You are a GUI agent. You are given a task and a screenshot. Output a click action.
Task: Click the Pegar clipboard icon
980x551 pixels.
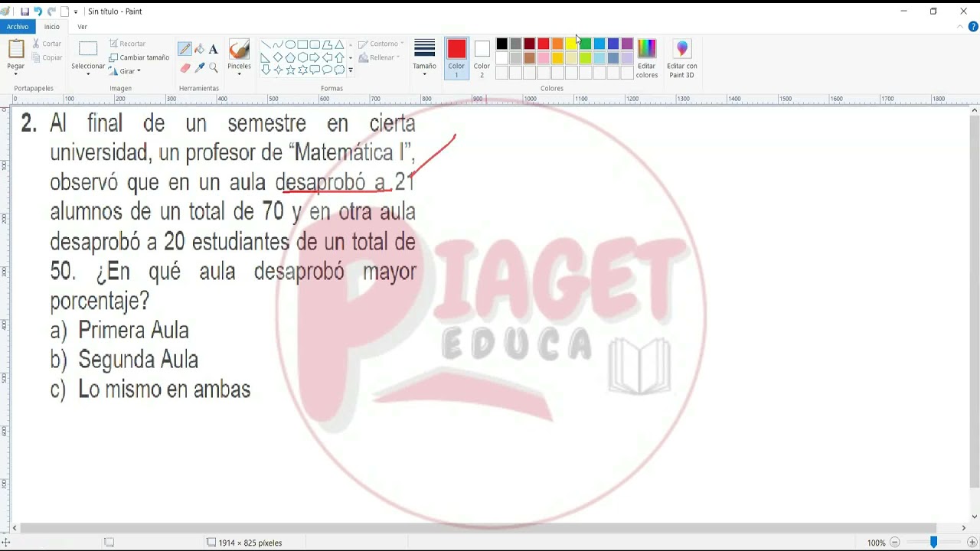click(x=16, y=50)
